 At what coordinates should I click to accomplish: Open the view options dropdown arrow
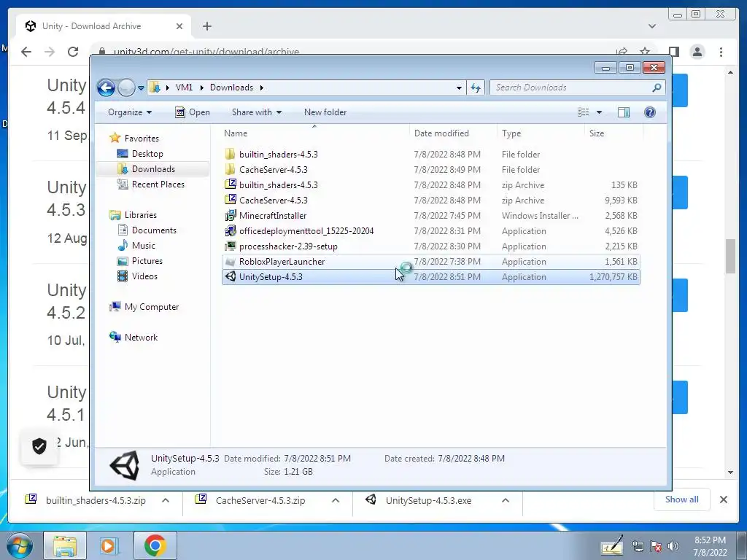[x=600, y=112]
